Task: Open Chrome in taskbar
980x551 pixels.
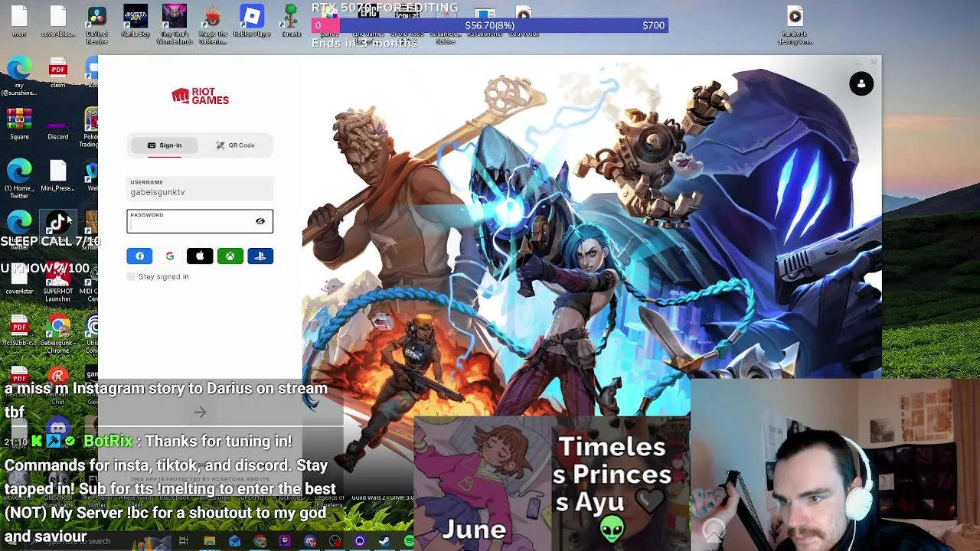Action: click(x=260, y=542)
